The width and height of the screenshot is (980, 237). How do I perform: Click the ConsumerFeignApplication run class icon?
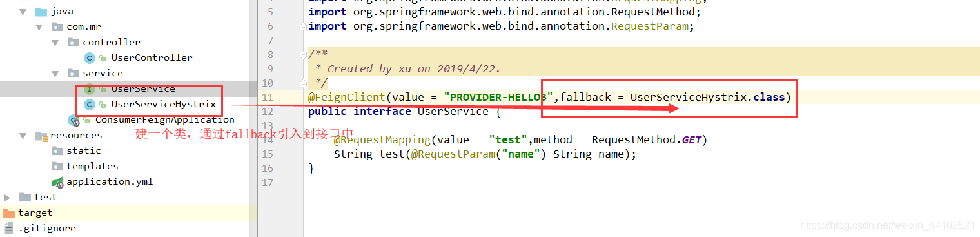point(74,120)
